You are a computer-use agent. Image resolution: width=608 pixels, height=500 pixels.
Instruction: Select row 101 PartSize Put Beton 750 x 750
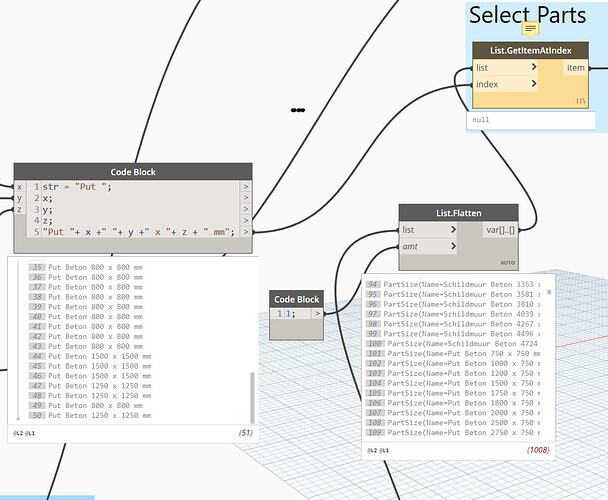tap(453, 353)
